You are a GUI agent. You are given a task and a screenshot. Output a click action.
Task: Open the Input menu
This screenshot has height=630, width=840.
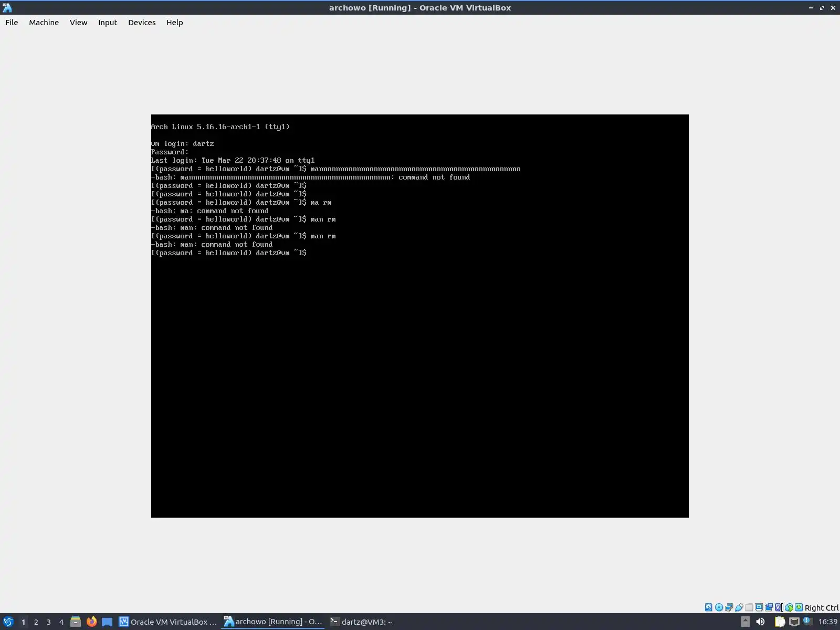[108, 23]
